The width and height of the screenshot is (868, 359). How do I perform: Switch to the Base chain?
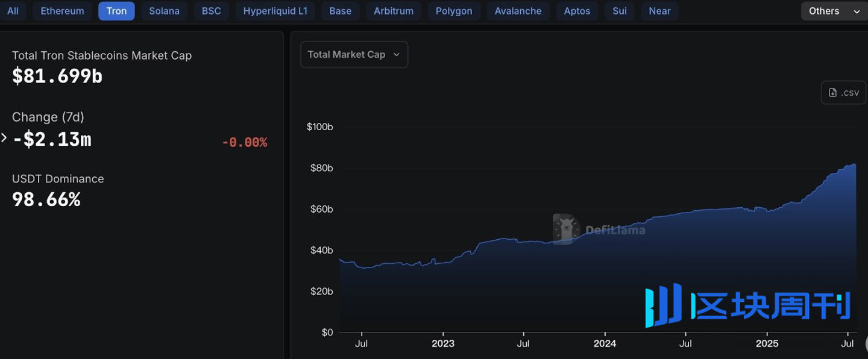coord(340,11)
